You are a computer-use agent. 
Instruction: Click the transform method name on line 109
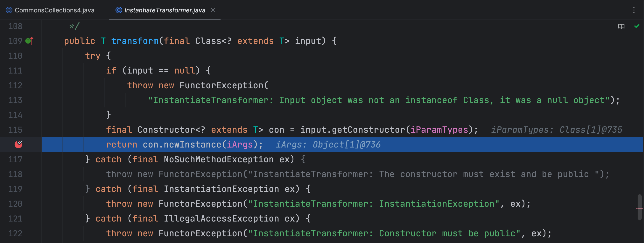tap(135, 41)
